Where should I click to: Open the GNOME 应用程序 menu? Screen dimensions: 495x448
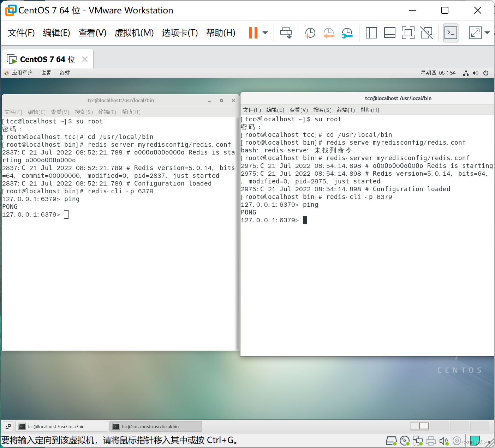[x=19, y=73]
